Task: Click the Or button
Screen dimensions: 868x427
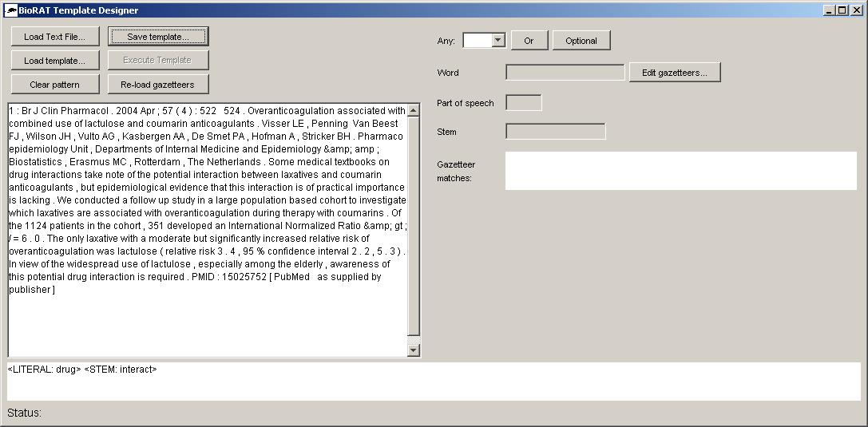Action: coord(529,41)
